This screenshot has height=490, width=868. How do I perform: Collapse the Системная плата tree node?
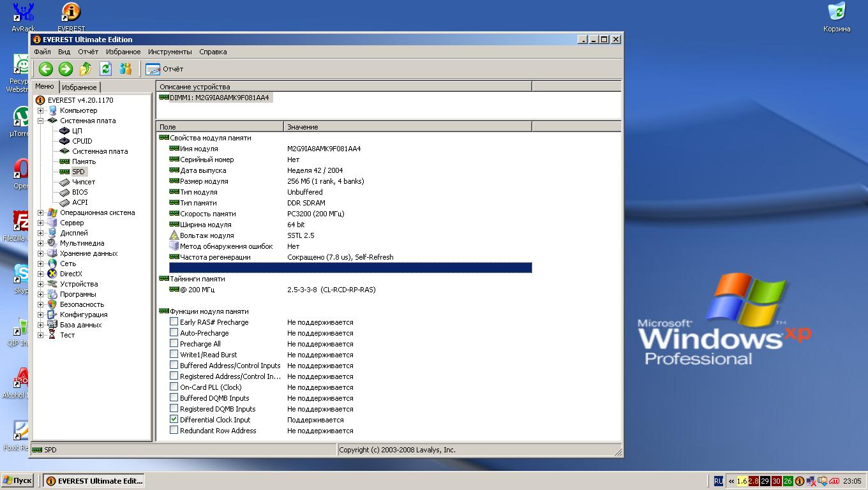point(40,121)
